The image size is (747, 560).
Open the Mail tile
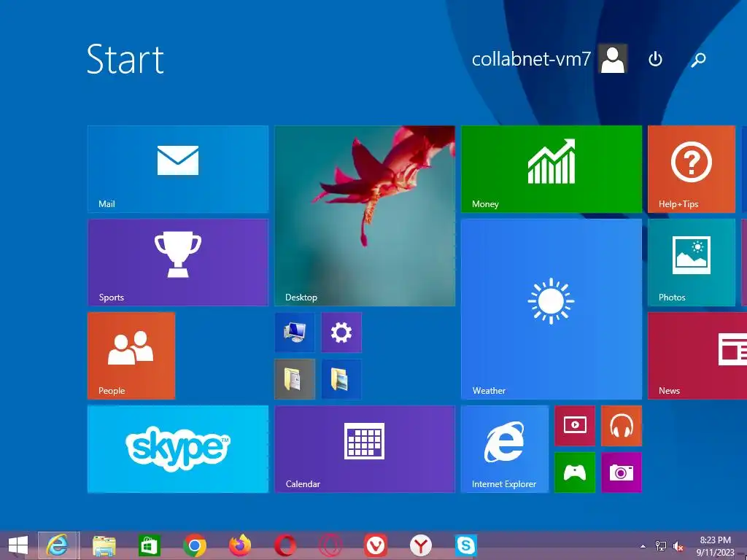(178, 169)
